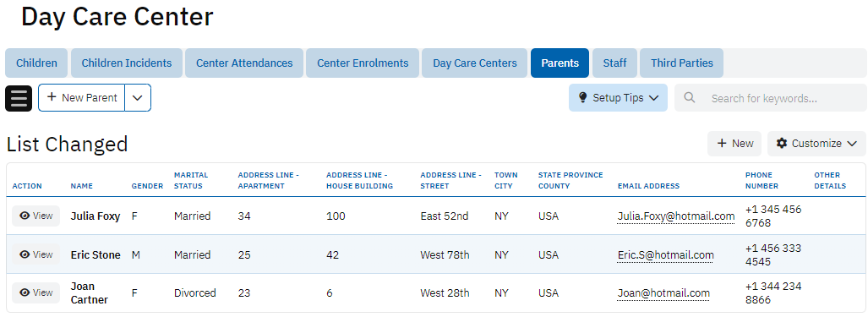This screenshot has height=317, width=868.
Task: Sort by the Marital Status column header
Action: point(191,180)
